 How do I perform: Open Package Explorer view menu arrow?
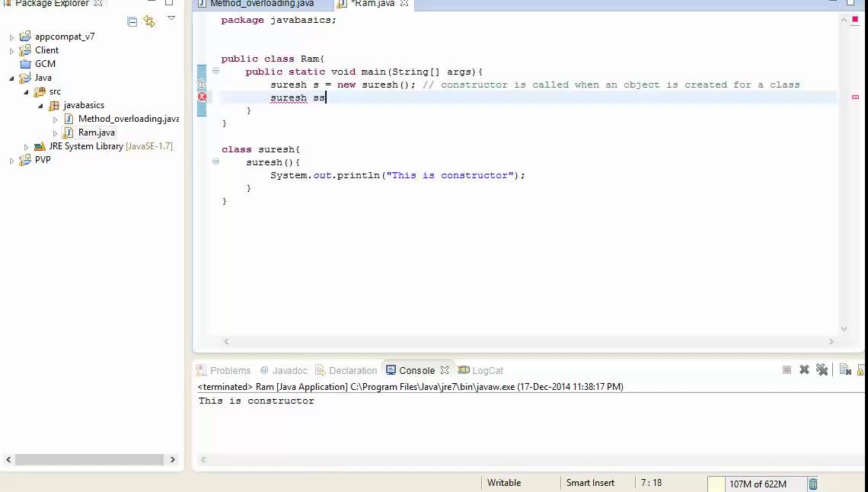pyautogui.click(x=171, y=19)
